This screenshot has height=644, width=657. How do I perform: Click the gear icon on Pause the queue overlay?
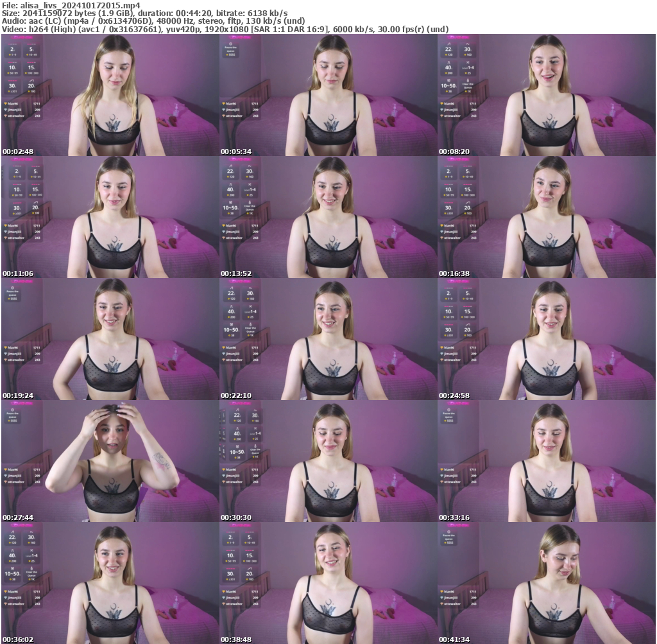230,44
